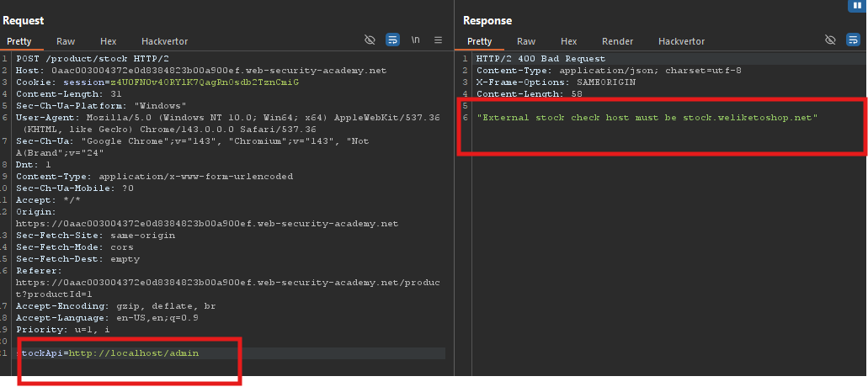Open the Response Render tab
Image resolution: width=868 pixels, height=387 pixels.
coord(618,41)
